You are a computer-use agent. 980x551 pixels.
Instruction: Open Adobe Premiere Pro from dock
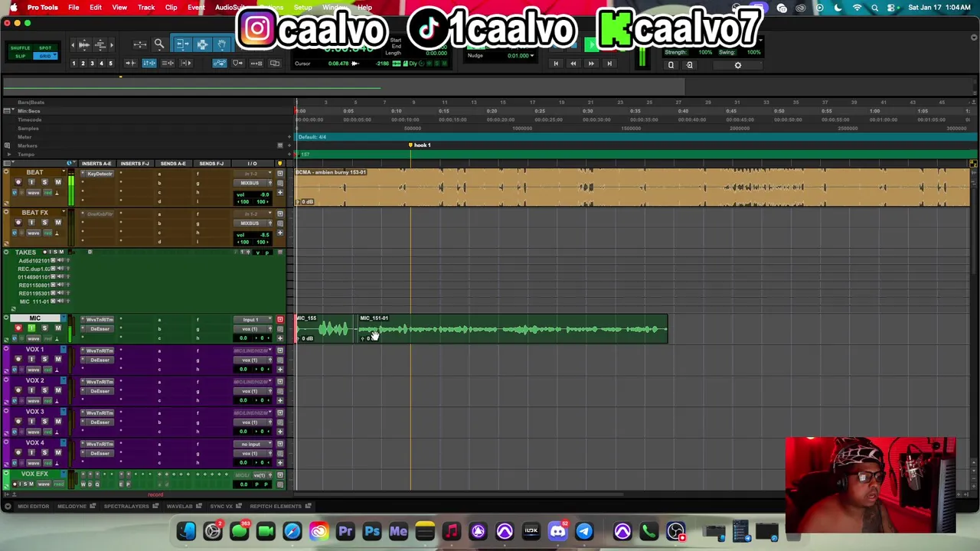point(345,531)
